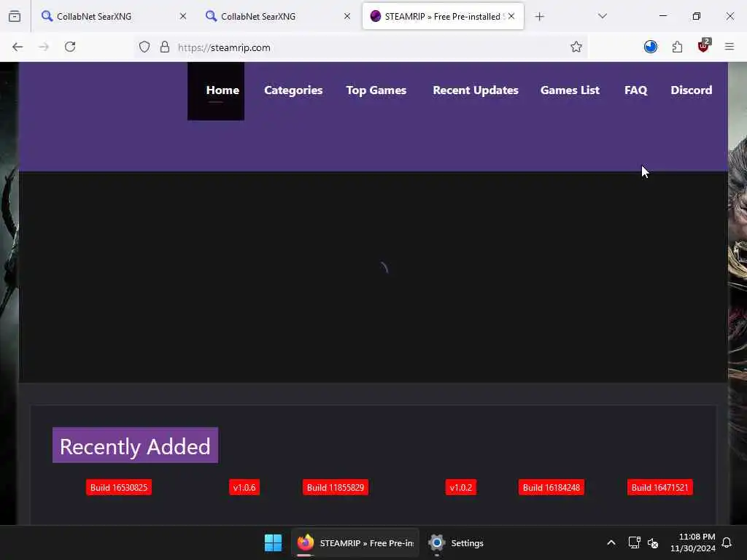Go back to the previous page
The height and width of the screenshot is (560, 747).
coord(18,47)
